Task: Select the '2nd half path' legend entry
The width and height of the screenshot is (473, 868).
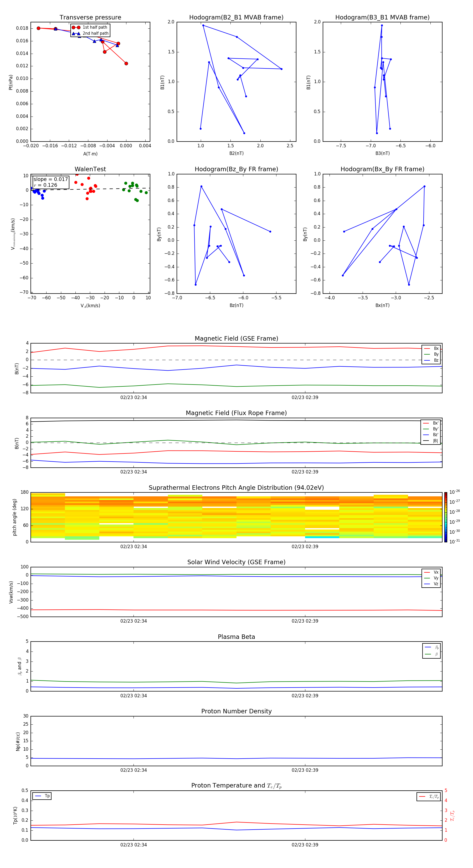Action: 90,33
